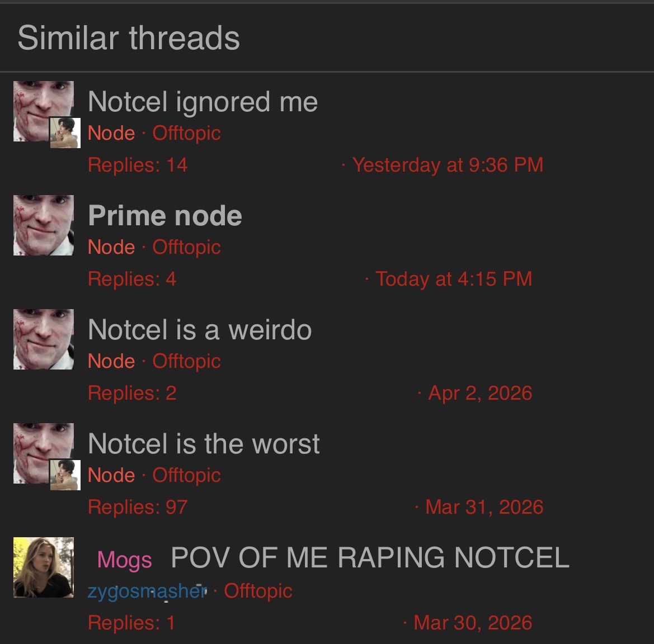Go to Offtopic forum under "Notcel is the worst"
Screen dimensions: 654x644
186,475
